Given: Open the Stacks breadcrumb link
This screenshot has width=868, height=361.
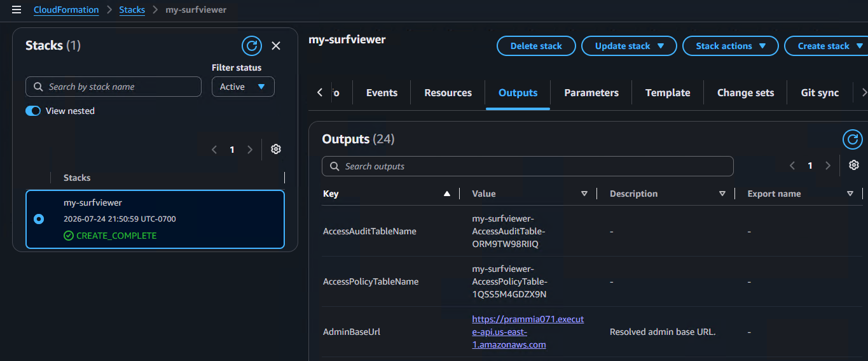Looking at the screenshot, I should [x=132, y=10].
